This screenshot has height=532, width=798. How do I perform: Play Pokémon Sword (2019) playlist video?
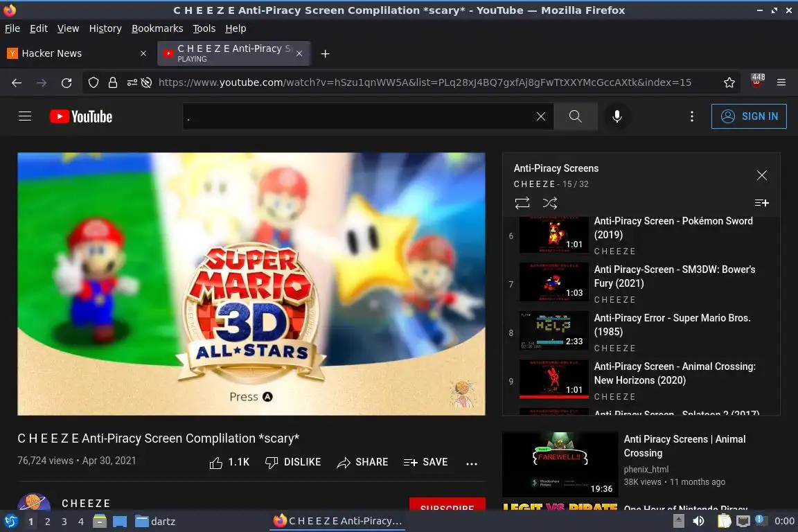point(641,236)
